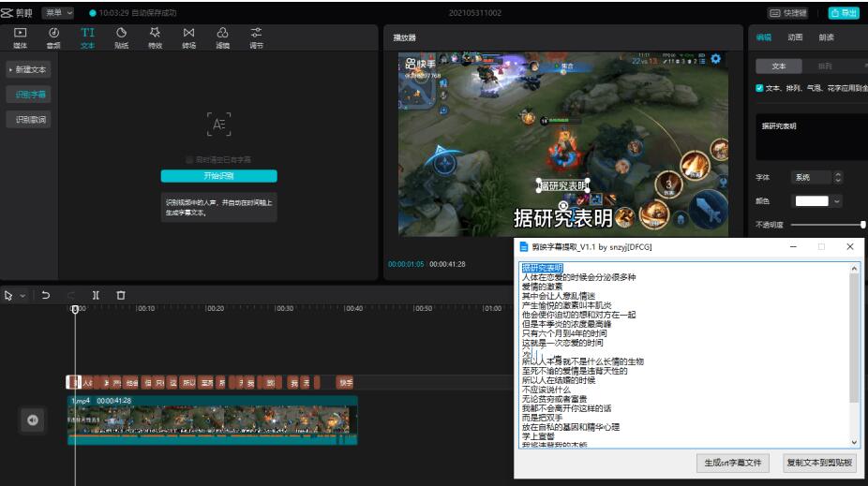Select the 文本 sub-tab in right panel
The image size is (868, 486).
click(x=778, y=66)
